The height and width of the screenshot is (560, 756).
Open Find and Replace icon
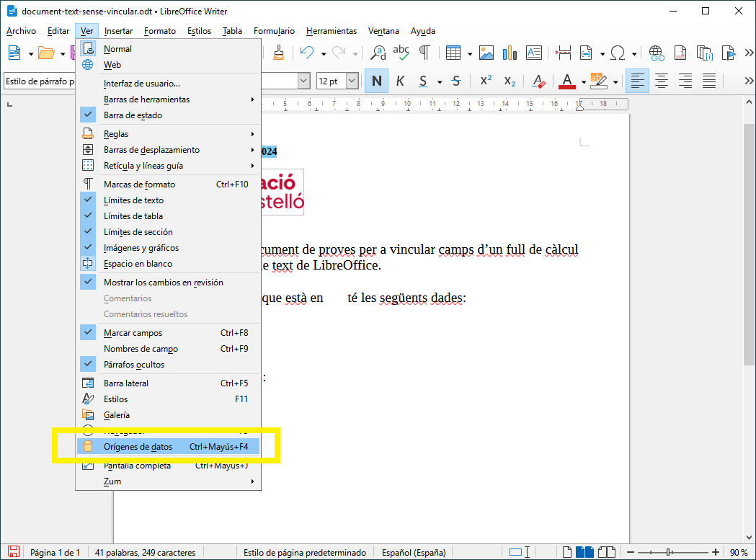click(378, 53)
